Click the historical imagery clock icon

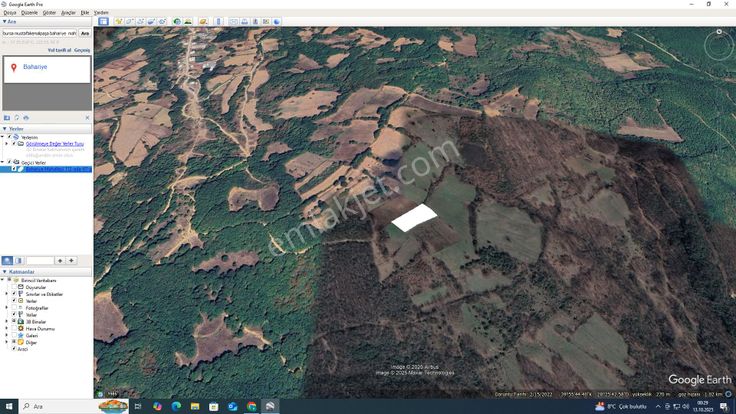tap(177, 21)
